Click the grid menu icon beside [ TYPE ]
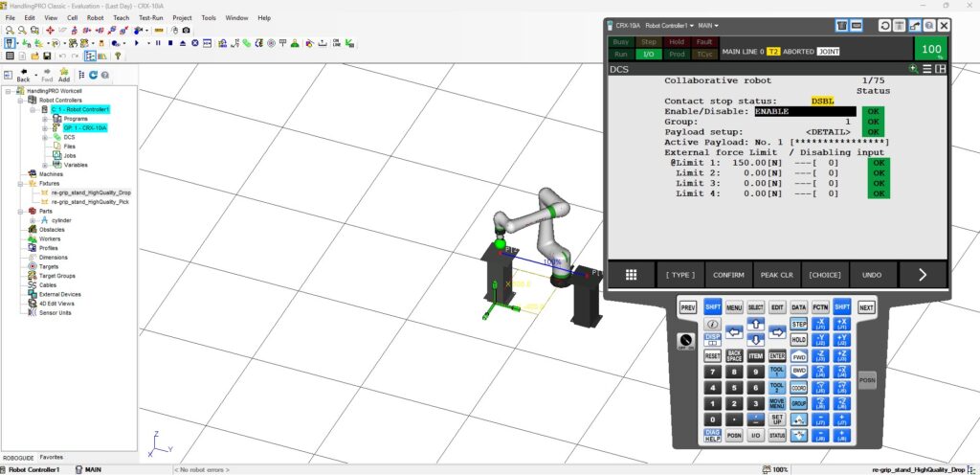 (x=632, y=275)
